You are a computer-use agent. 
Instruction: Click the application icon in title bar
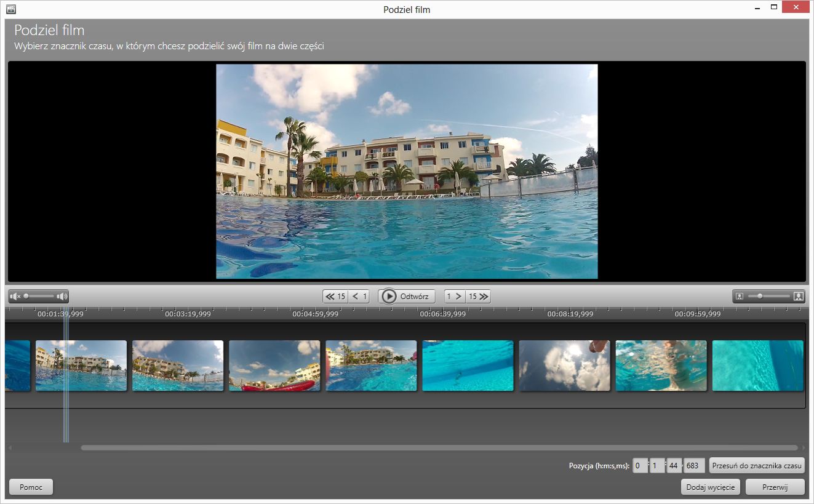(x=10, y=9)
